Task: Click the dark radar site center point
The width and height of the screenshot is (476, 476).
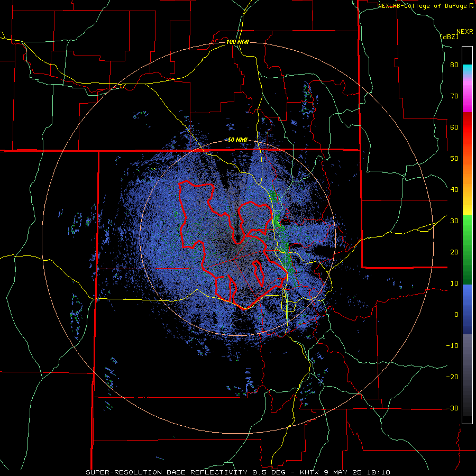Action: (x=238, y=237)
